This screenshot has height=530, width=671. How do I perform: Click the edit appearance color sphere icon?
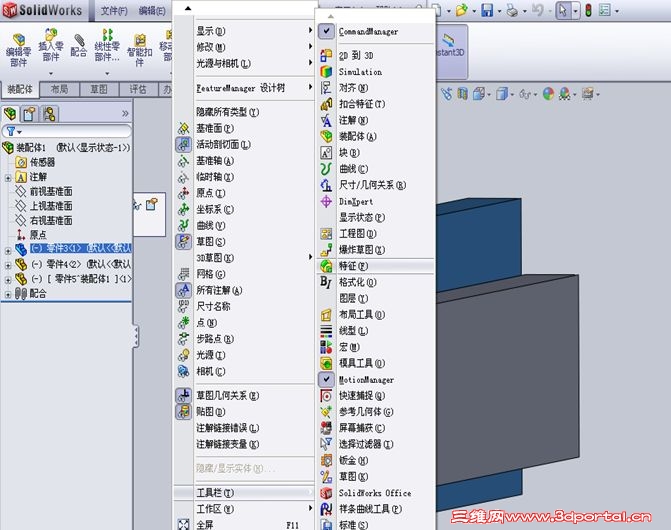(x=548, y=94)
